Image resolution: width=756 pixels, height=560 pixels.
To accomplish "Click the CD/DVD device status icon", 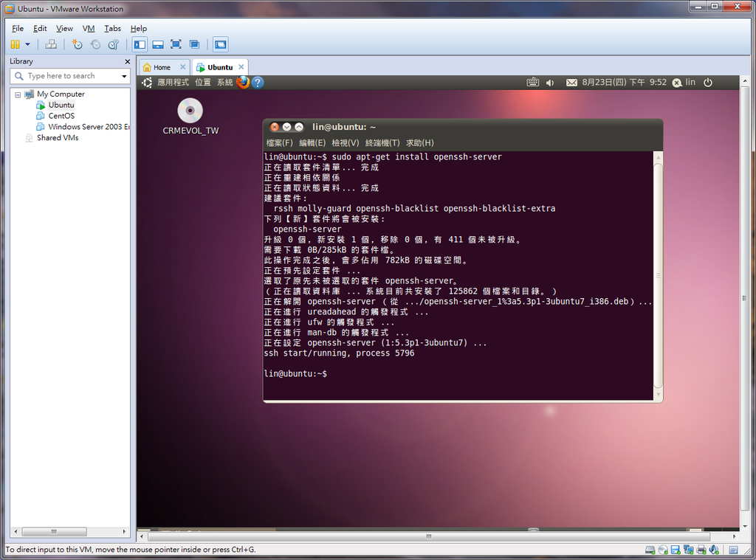I will [663, 550].
